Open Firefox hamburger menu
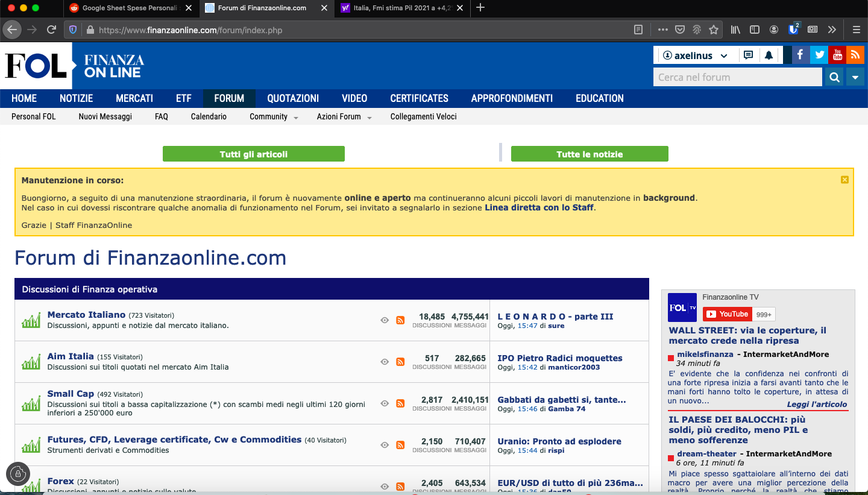 click(856, 29)
